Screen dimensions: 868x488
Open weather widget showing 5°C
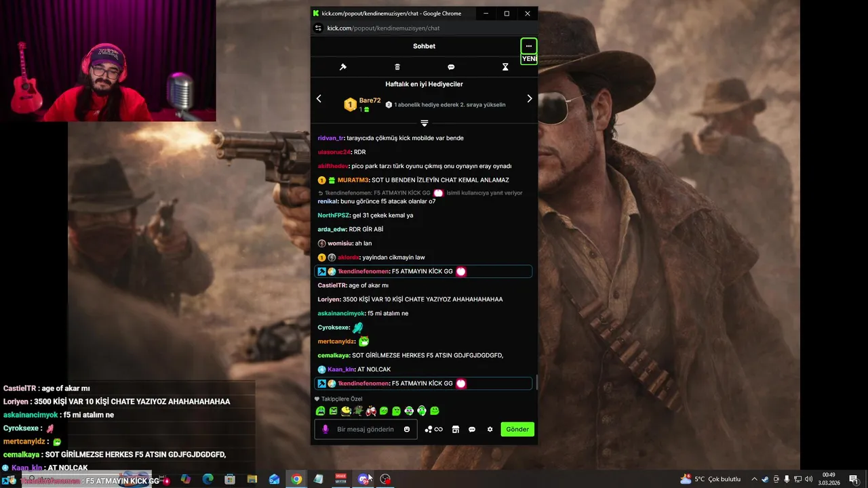(x=711, y=479)
